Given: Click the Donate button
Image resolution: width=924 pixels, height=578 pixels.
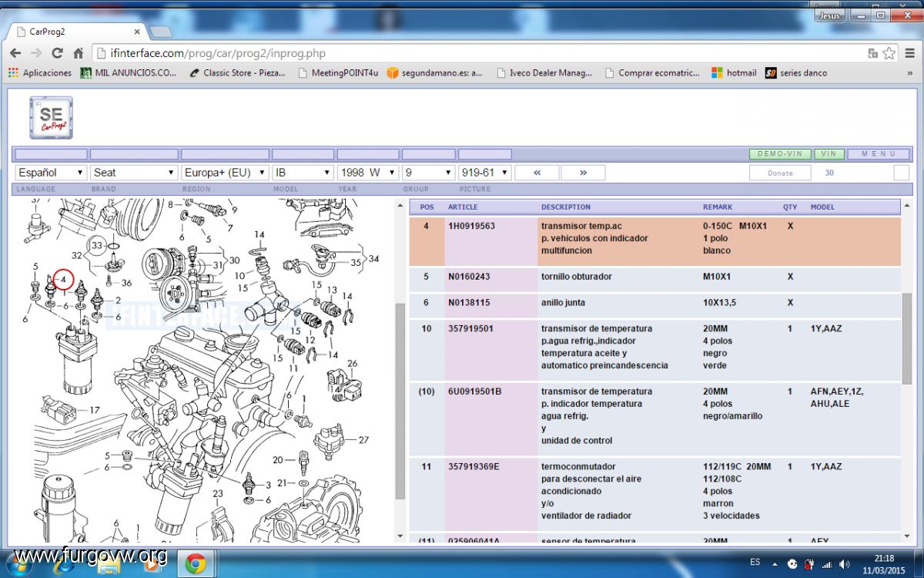Looking at the screenshot, I should [x=780, y=173].
